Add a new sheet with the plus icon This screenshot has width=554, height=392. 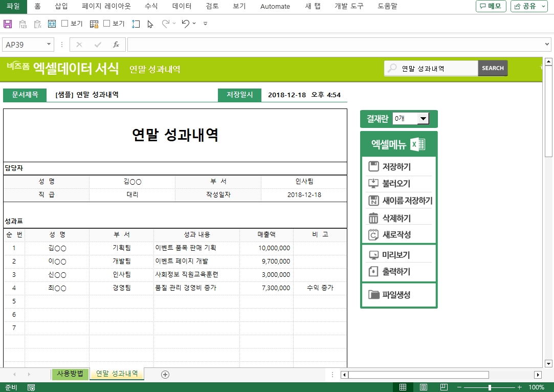(x=165, y=375)
